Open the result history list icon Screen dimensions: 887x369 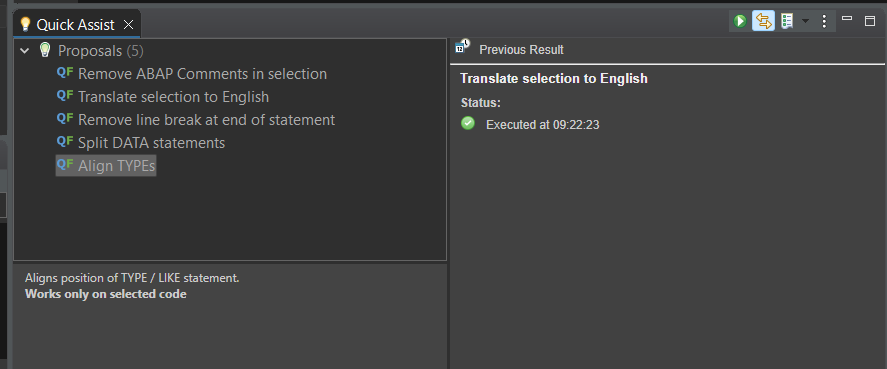pos(787,22)
